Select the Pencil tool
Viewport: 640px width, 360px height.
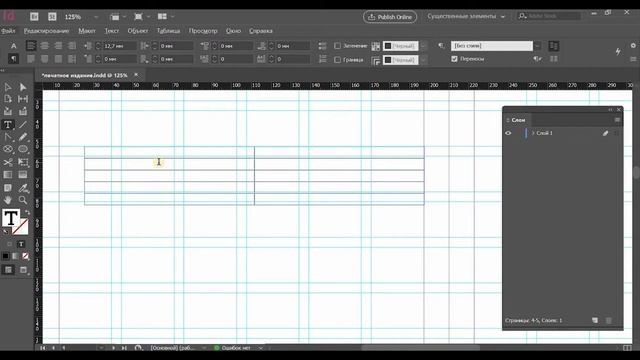pos(23,137)
